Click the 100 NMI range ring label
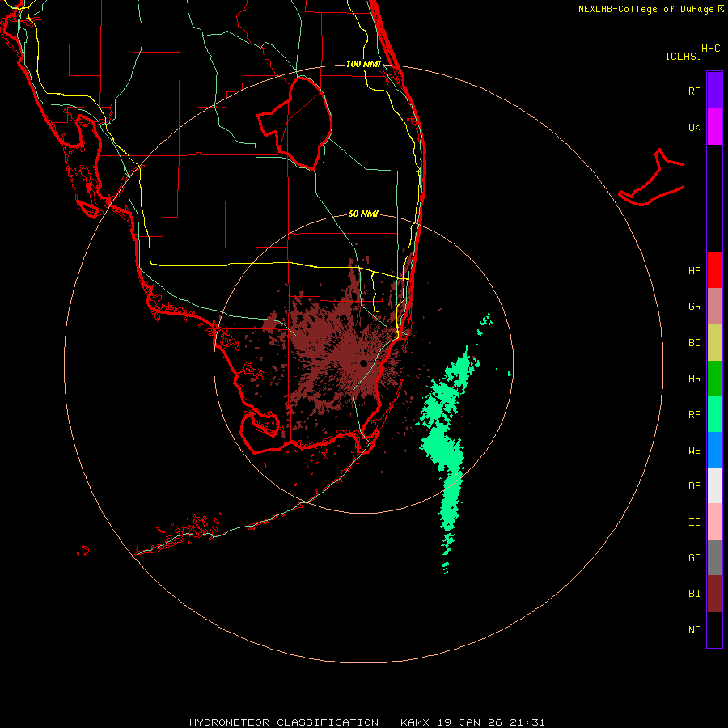This screenshot has height=728, width=728. coord(363,64)
